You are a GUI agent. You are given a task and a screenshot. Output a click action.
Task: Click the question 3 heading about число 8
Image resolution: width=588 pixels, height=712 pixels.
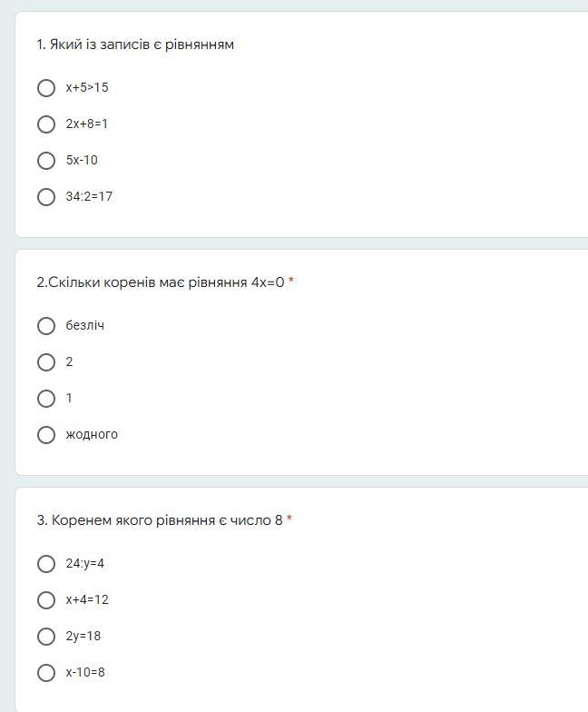(160, 520)
